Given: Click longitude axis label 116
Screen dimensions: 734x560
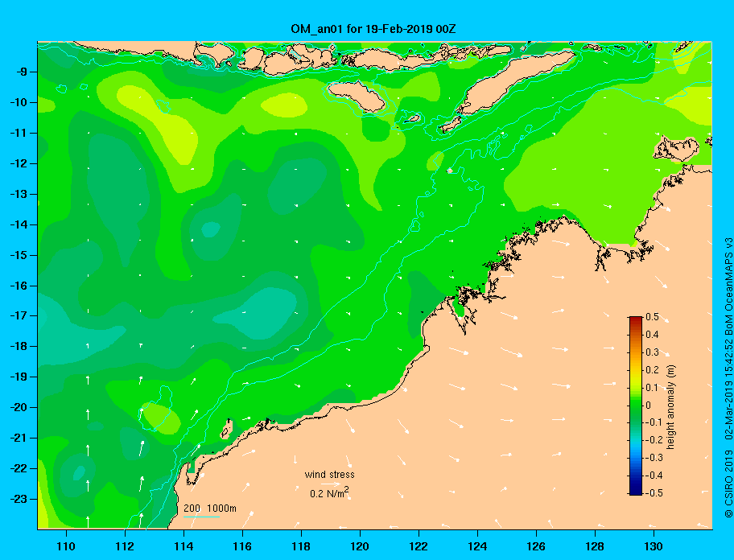Looking at the screenshot, I should (x=242, y=546).
